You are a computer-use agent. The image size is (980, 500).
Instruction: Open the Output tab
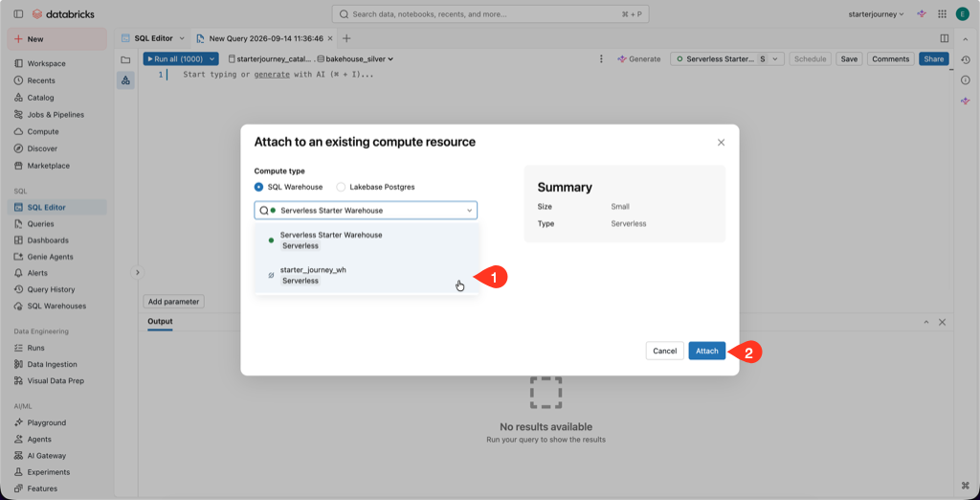pos(160,322)
